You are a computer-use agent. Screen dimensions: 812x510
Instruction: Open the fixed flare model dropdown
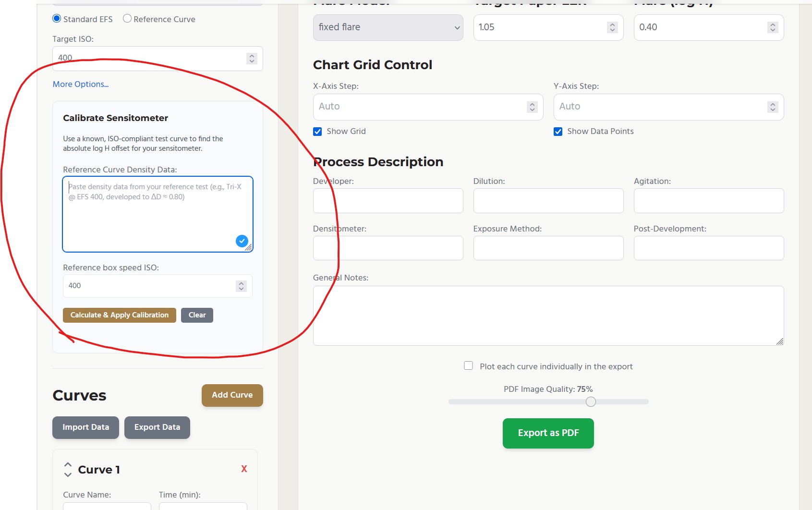pyautogui.click(x=388, y=27)
